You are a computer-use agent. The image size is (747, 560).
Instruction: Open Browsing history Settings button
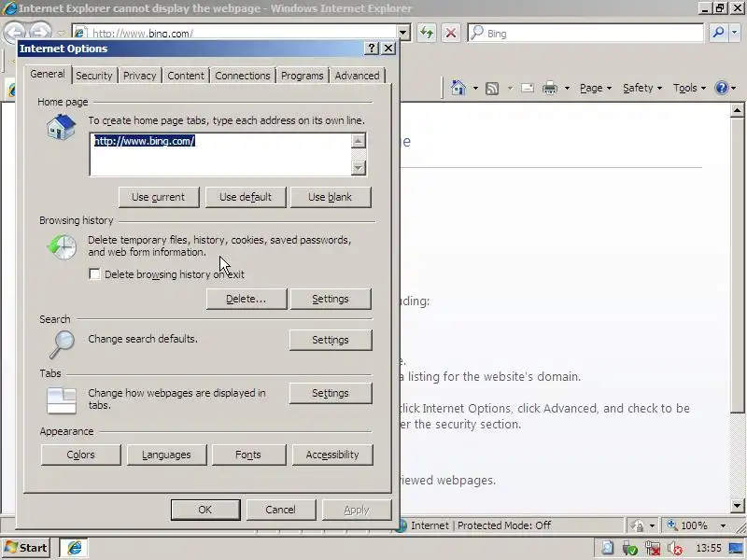click(331, 299)
